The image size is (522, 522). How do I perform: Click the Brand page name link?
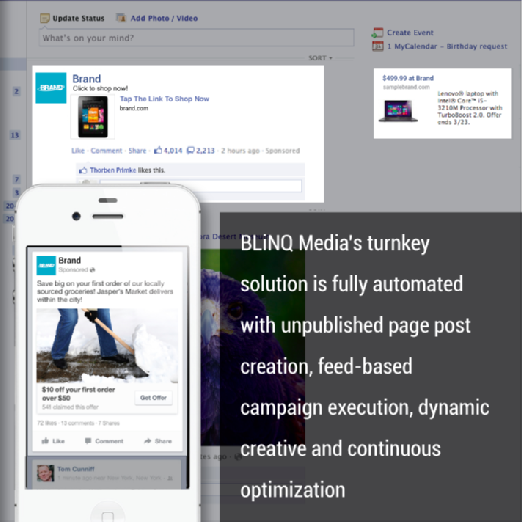(x=87, y=79)
